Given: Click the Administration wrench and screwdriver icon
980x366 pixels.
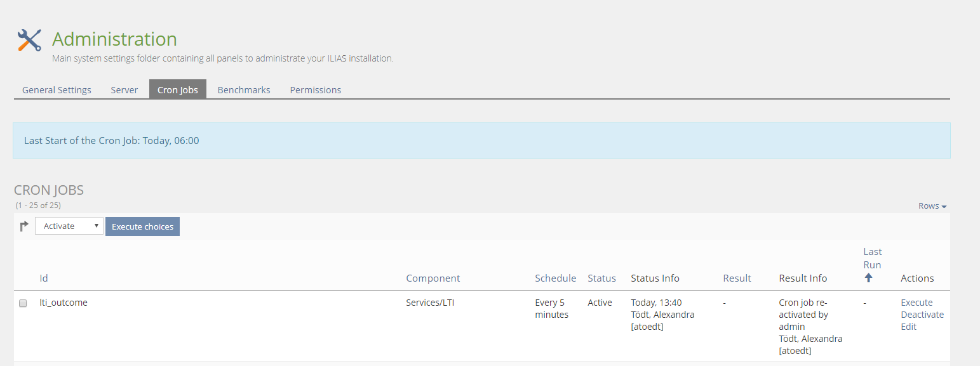Looking at the screenshot, I should pyautogui.click(x=29, y=41).
